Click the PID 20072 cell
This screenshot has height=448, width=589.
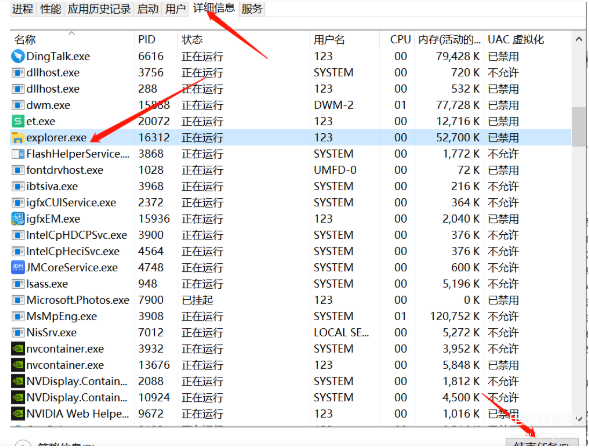[154, 121]
